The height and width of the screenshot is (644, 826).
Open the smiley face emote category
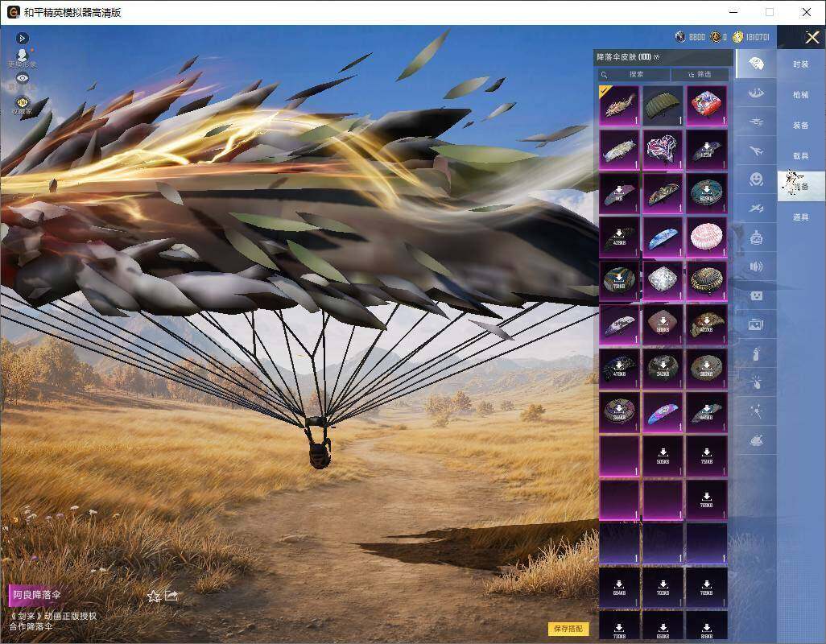point(756,180)
